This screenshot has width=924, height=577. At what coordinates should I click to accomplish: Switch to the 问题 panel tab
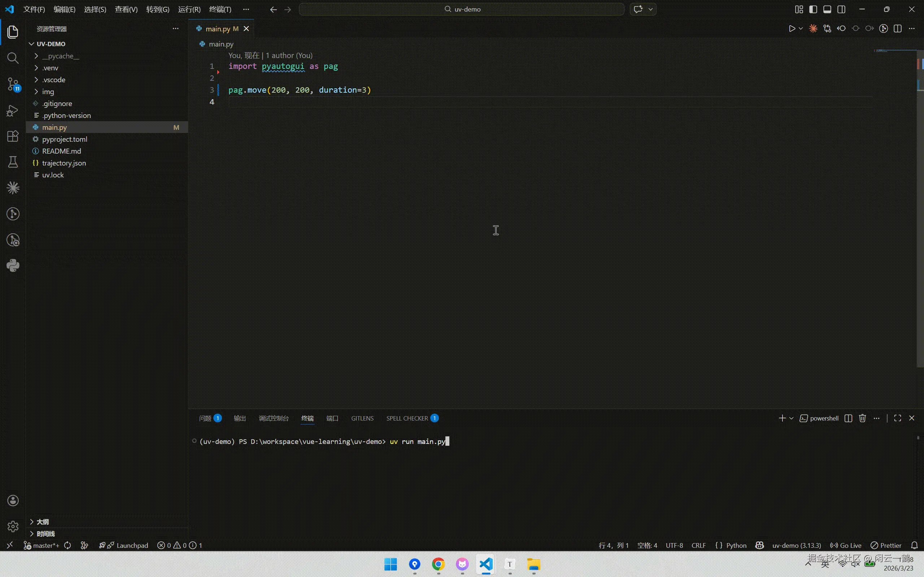point(205,418)
